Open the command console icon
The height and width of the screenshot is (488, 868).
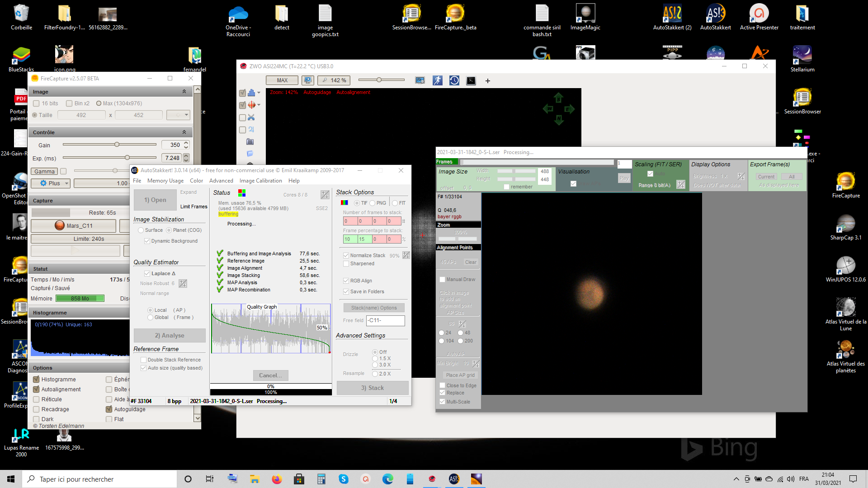click(471, 80)
